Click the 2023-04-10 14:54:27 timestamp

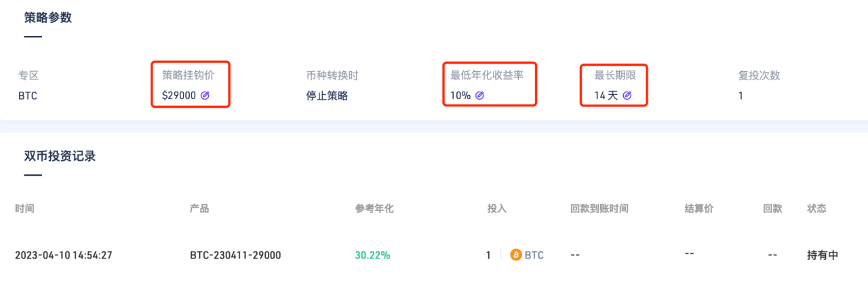click(x=63, y=256)
